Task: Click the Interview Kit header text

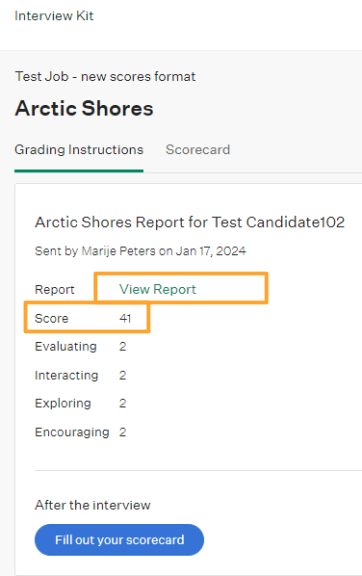Action: (54, 16)
